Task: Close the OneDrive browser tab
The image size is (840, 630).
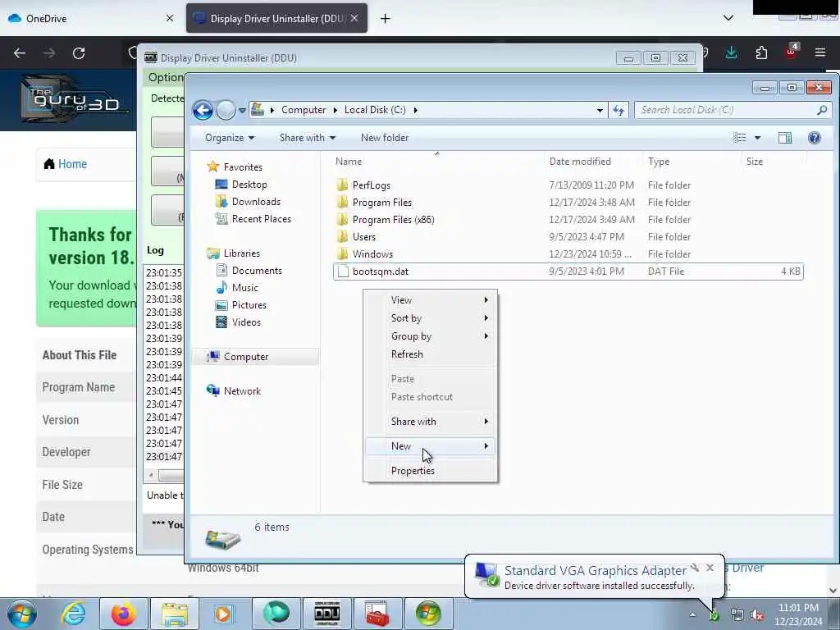Action: tap(170, 18)
